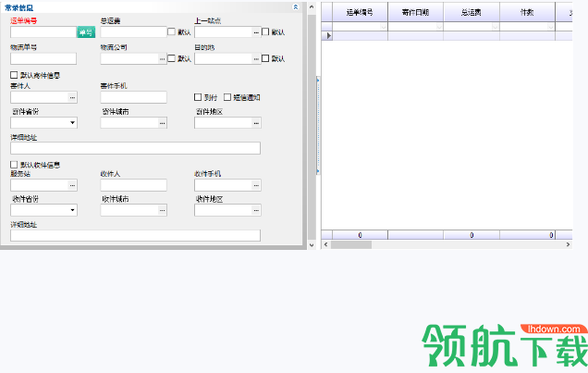
Task: Tick 默认 checkbox beside 物流公司
Action: click(171, 58)
